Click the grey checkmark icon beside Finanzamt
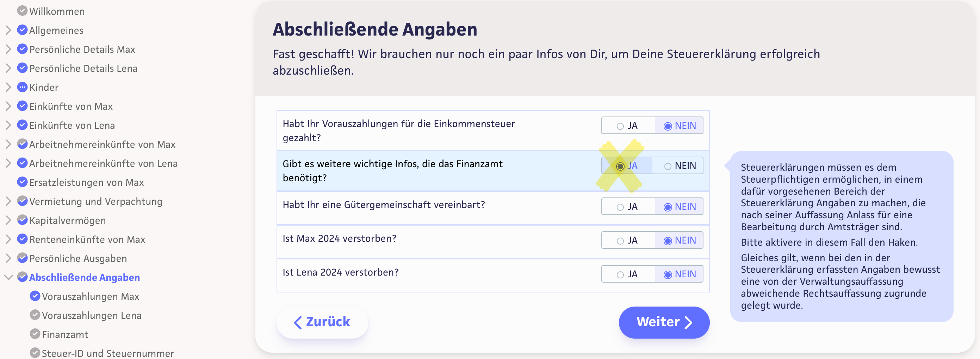 click(x=35, y=334)
